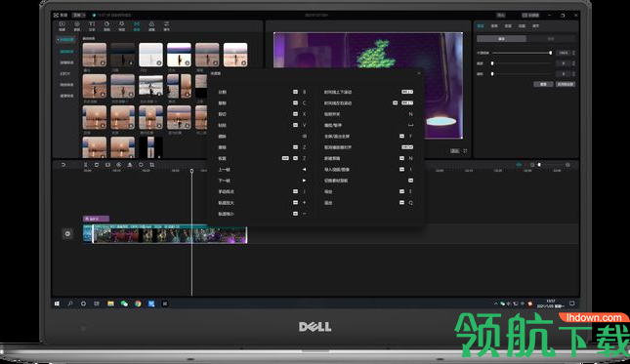Select the dimmed second sub-tab in properties
Image resolution: width=630 pixels, height=364 pixels.
tap(551, 39)
